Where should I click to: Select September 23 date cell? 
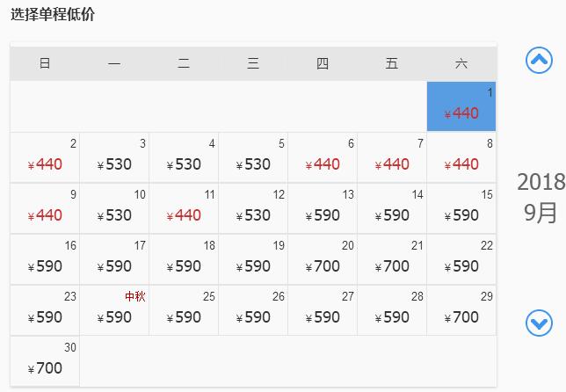pyautogui.click(x=45, y=310)
